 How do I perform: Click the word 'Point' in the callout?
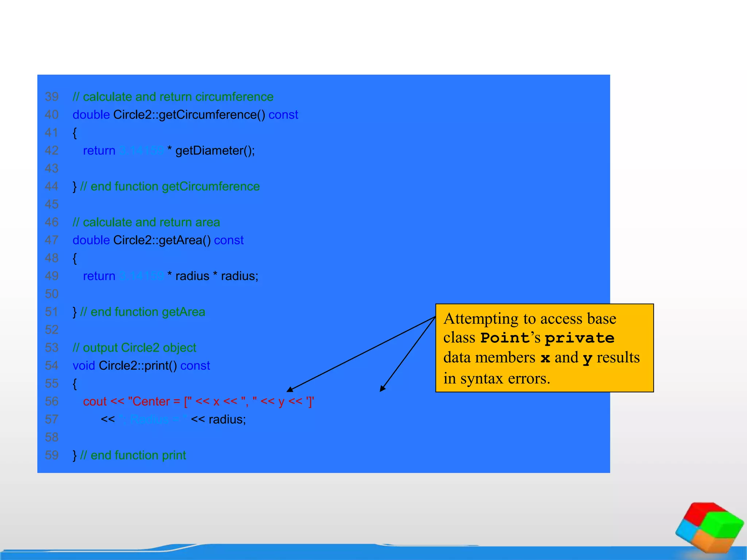pyautogui.click(x=504, y=338)
